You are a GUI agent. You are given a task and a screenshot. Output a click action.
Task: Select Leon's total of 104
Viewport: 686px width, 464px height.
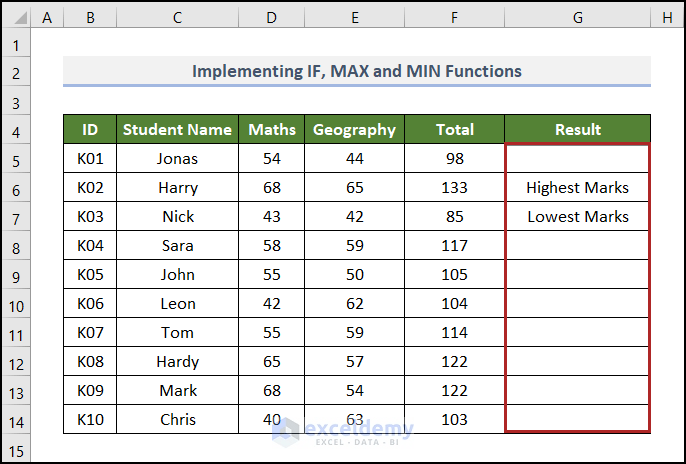tap(455, 304)
